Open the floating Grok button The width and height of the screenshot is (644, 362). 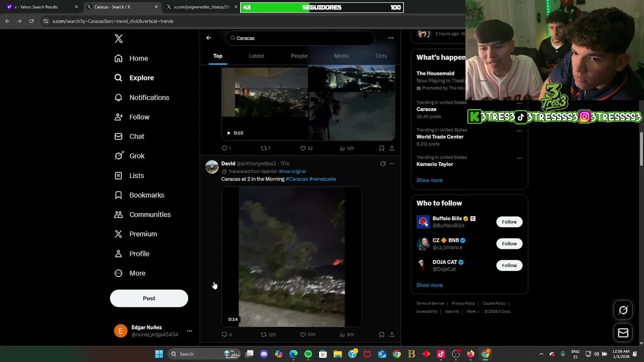(623, 310)
